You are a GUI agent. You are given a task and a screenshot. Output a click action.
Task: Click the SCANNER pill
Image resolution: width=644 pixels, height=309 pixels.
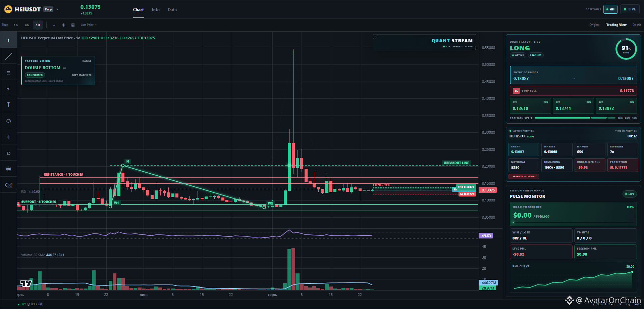point(536,55)
